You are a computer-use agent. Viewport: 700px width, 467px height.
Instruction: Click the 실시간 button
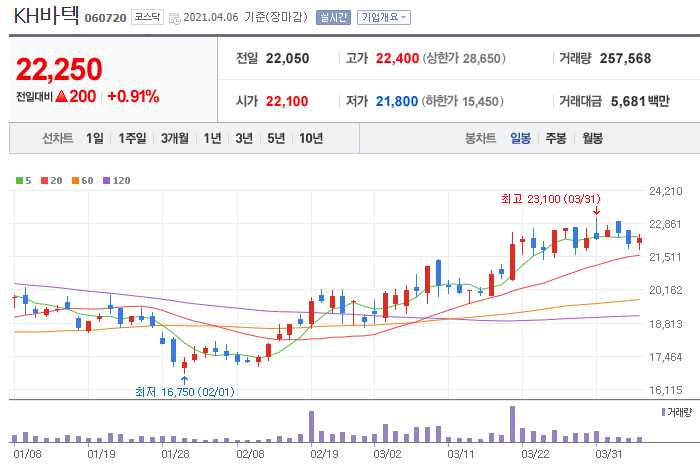tap(333, 17)
